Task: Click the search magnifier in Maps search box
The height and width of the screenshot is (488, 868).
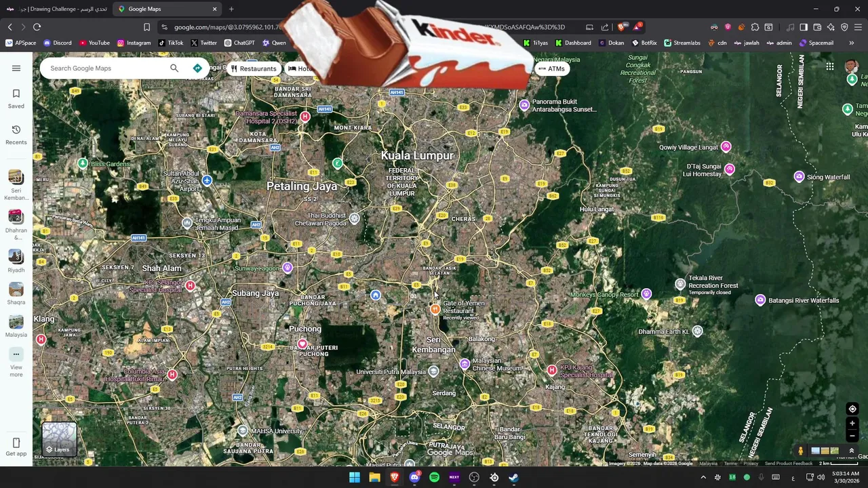Action: [174, 68]
